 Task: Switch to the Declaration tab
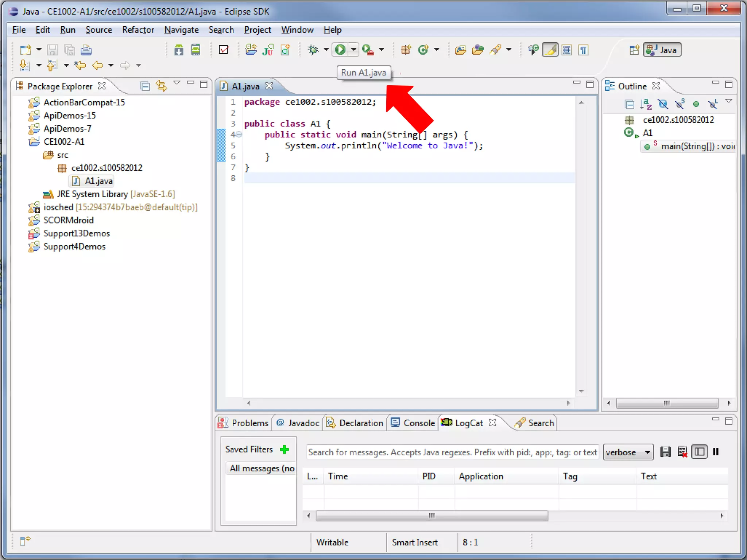(x=355, y=423)
